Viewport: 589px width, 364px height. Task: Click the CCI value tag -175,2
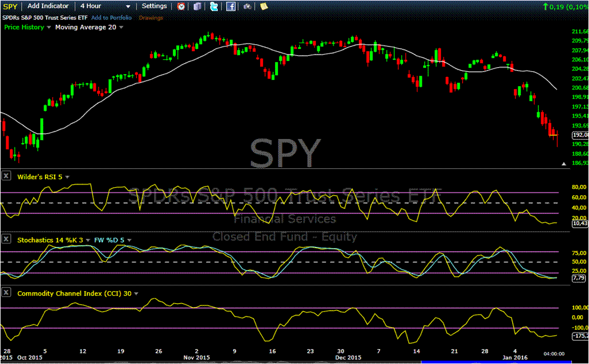coord(580,335)
